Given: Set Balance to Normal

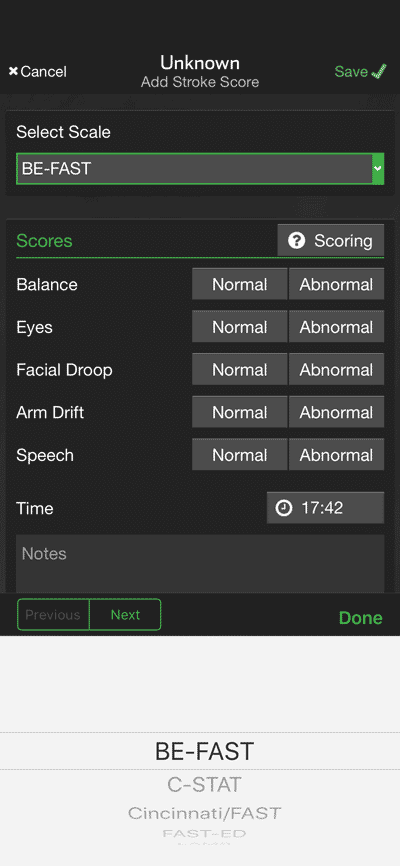Looking at the screenshot, I should [x=240, y=284].
